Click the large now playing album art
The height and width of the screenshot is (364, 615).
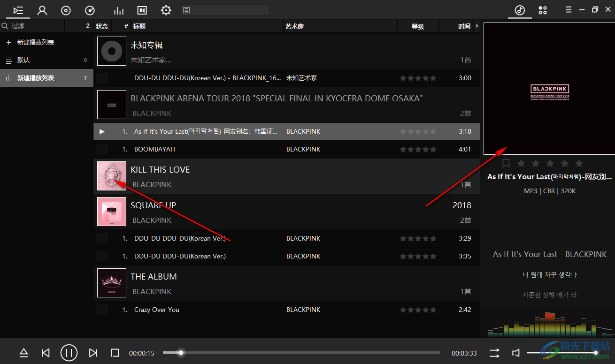tap(549, 89)
